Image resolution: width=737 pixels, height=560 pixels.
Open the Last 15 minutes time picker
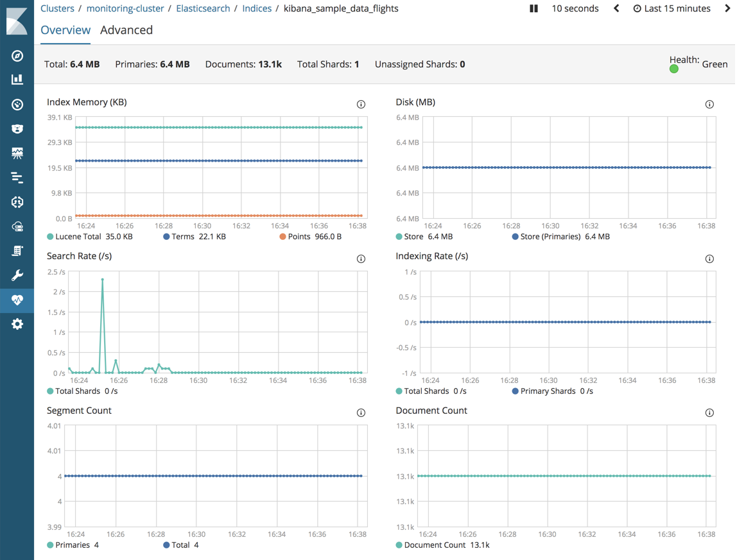click(672, 8)
